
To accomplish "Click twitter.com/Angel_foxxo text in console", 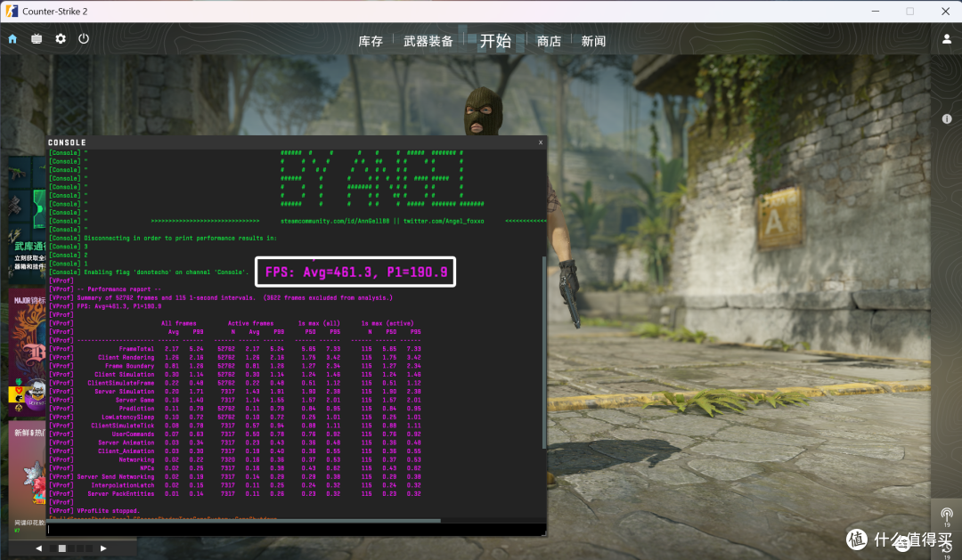I will [x=444, y=221].
